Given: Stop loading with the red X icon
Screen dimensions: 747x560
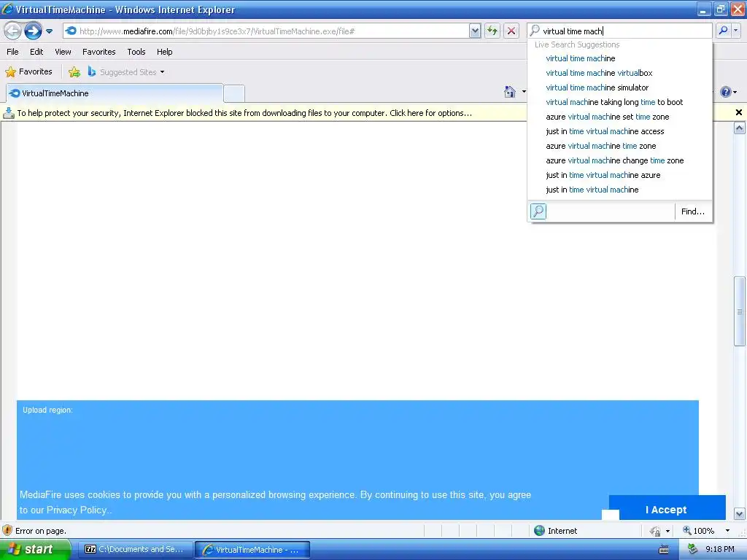Looking at the screenshot, I should (x=511, y=31).
